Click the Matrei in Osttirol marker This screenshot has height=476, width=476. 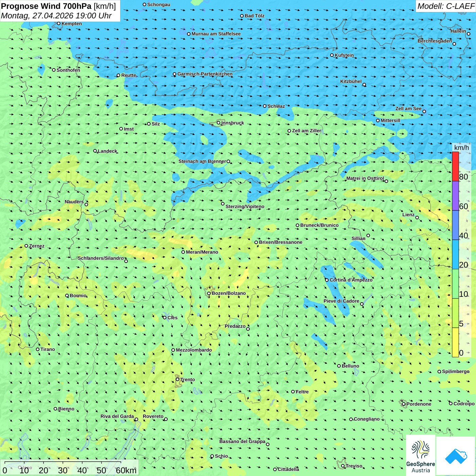click(x=386, y=181)
